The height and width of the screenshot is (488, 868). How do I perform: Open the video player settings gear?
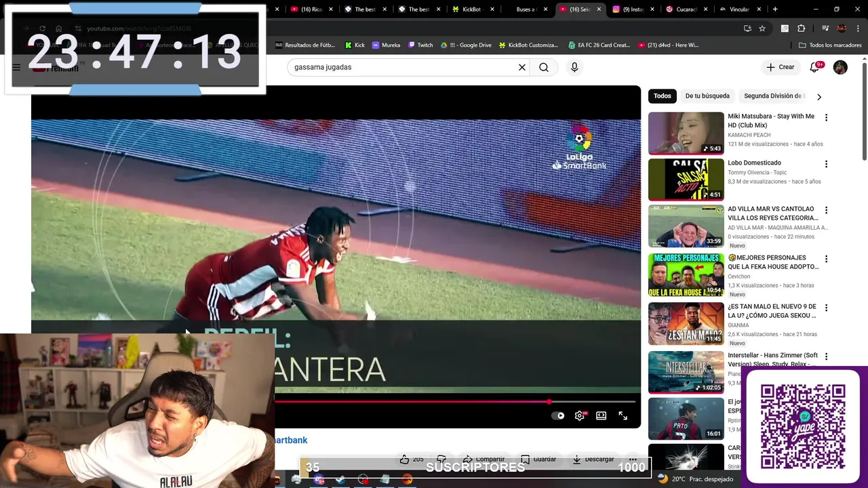580,415
